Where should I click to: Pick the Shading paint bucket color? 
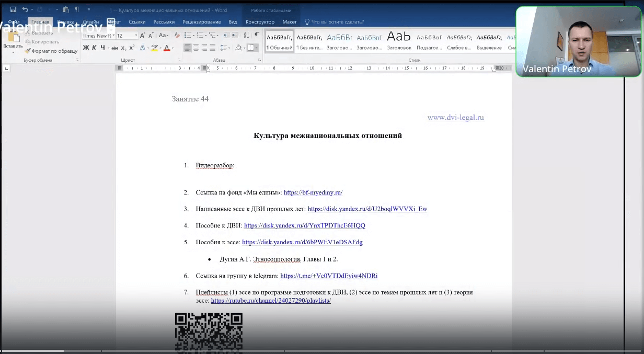pos(238,48)
